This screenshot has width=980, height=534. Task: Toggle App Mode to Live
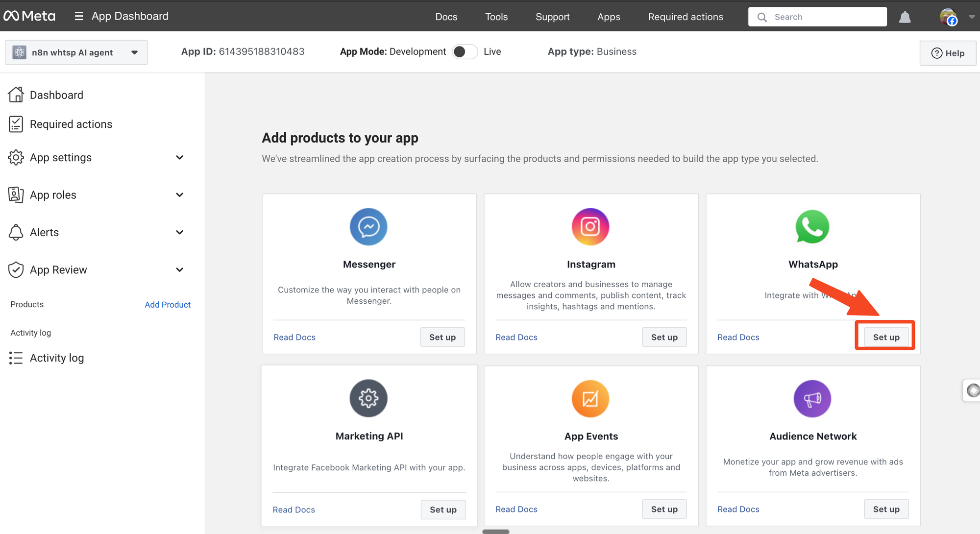pos(465,52)
